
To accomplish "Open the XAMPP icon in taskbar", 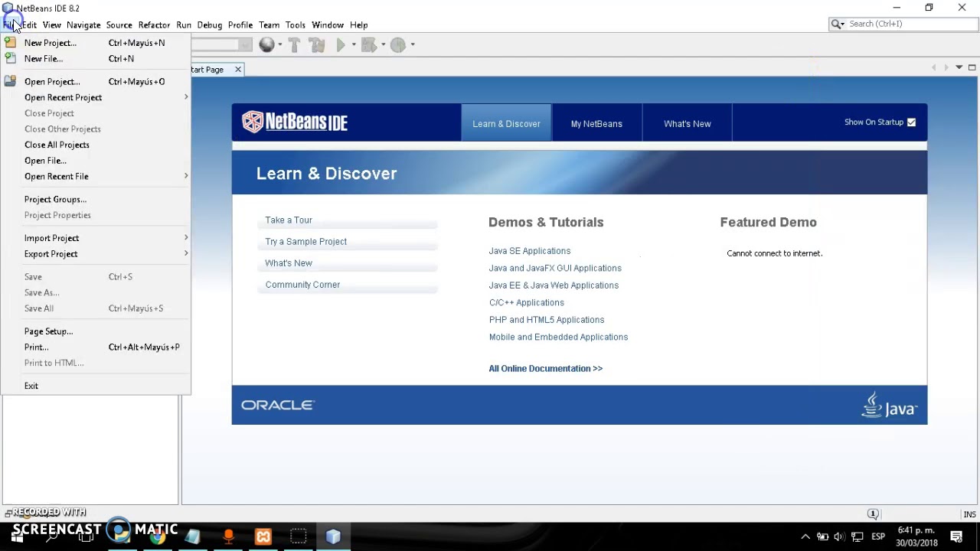I will click(263, 536).
